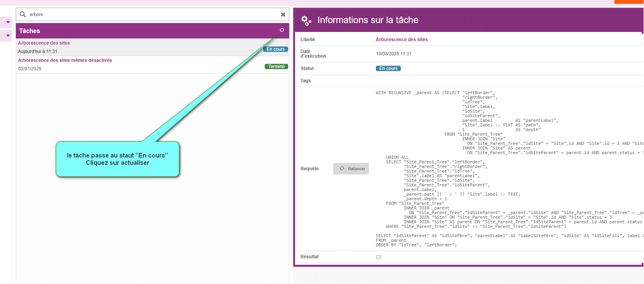Click the "En cours" badge in the Statut row
Viewport: 644px width, 284px height.
(388, 68)
